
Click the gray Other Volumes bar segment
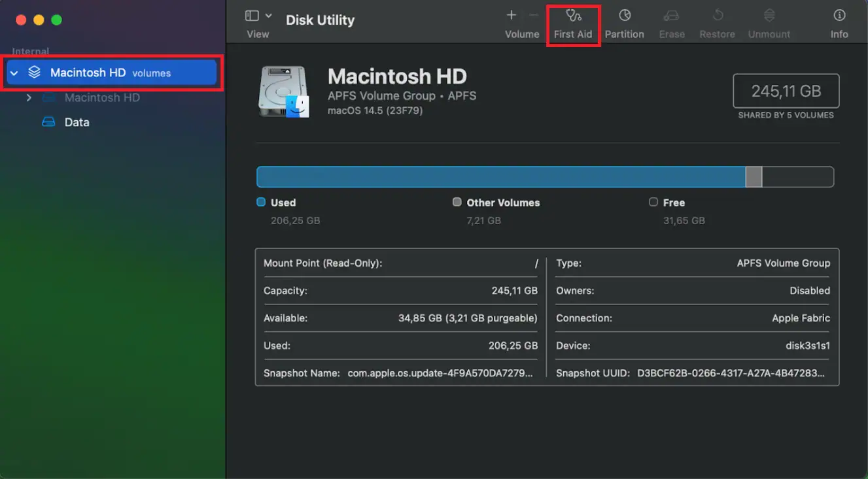[754, 177]
